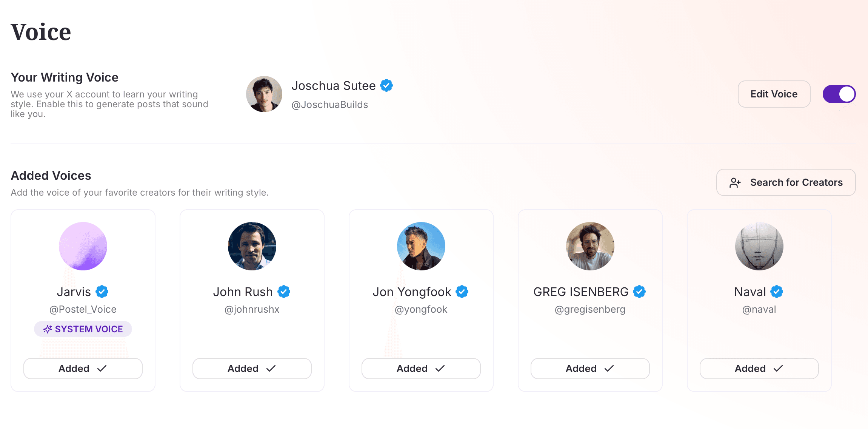Click Added button under GREG ISENBERG
Screen dimensions: 868x429
point(590,369)
